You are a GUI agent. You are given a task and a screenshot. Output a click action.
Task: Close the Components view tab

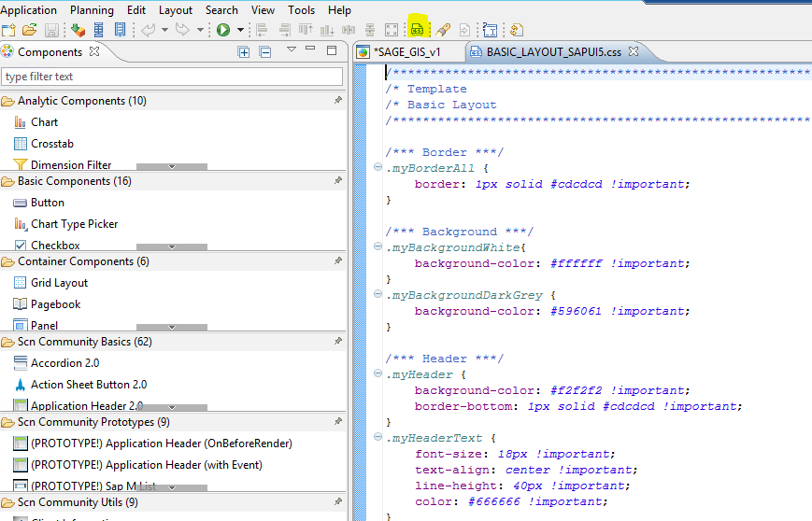point(94,51)
